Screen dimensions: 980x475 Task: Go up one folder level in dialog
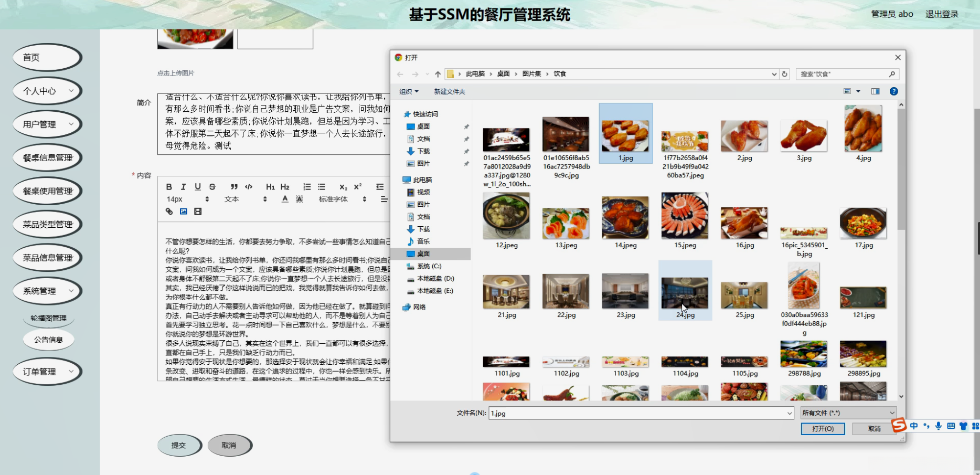pyautogui.click(x=438, y=74)
